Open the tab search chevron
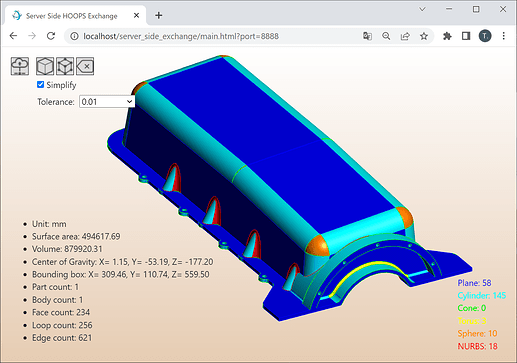Screen dimensions: 517x363 coord(422,9)
